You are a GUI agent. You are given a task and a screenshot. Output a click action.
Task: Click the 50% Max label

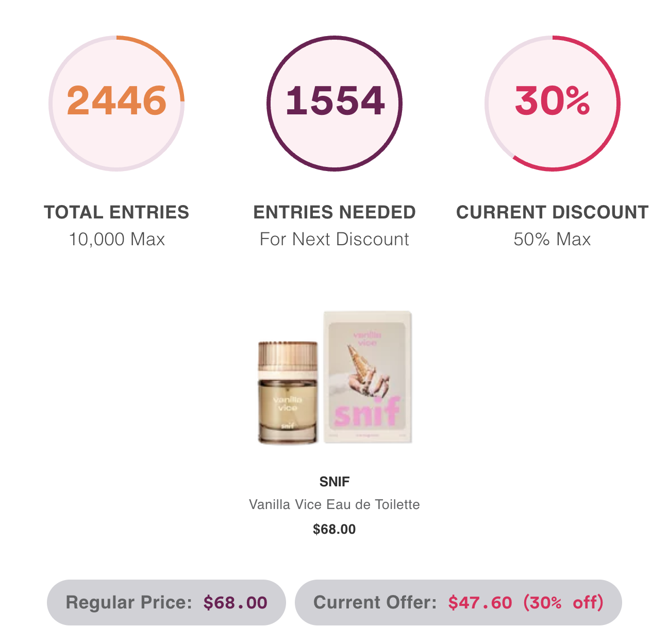click(x=553, y=239)
